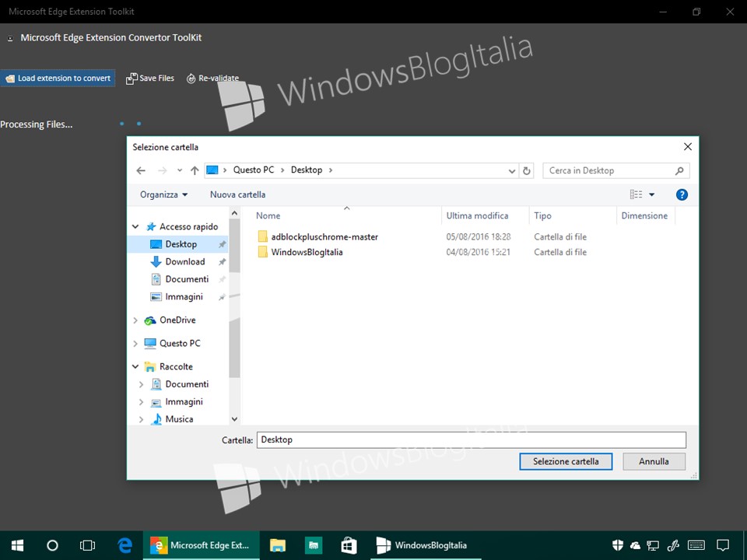Viewport: 747px width, 560px height.
Task: Open Action Center notification icon
Action: point(723,546)
